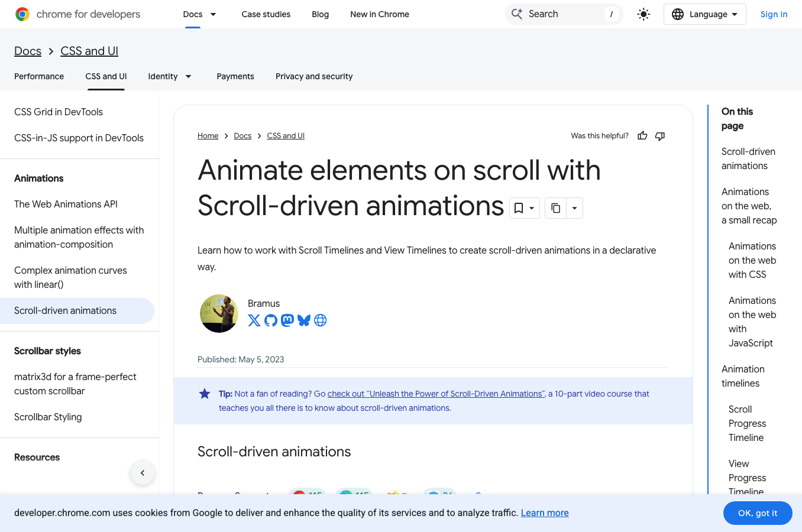Open Bramus's X profile icon
Screen dimensions: 802x532
pyautogui.click(x=254, y=320)
